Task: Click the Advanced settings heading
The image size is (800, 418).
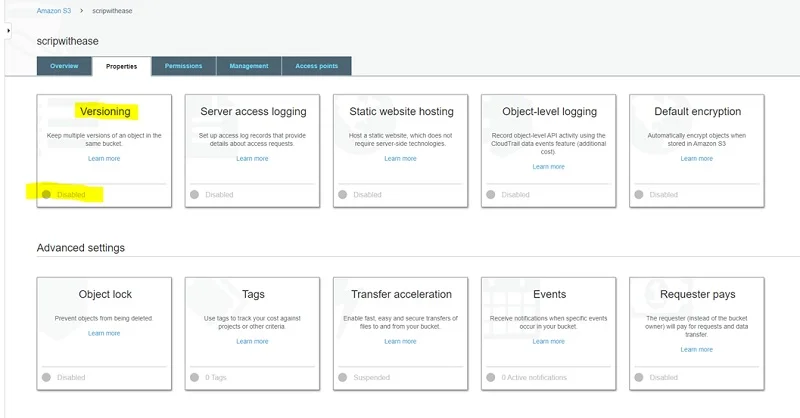Action: pyautogui.click(x=81, y=248)
